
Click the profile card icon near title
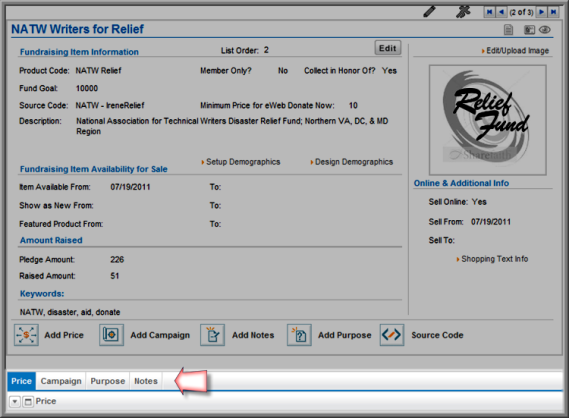529,30
